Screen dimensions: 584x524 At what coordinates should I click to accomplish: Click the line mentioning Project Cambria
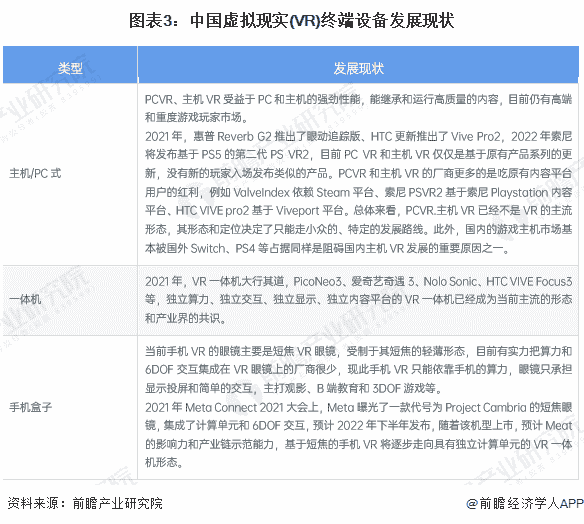[x=358, y=407]
